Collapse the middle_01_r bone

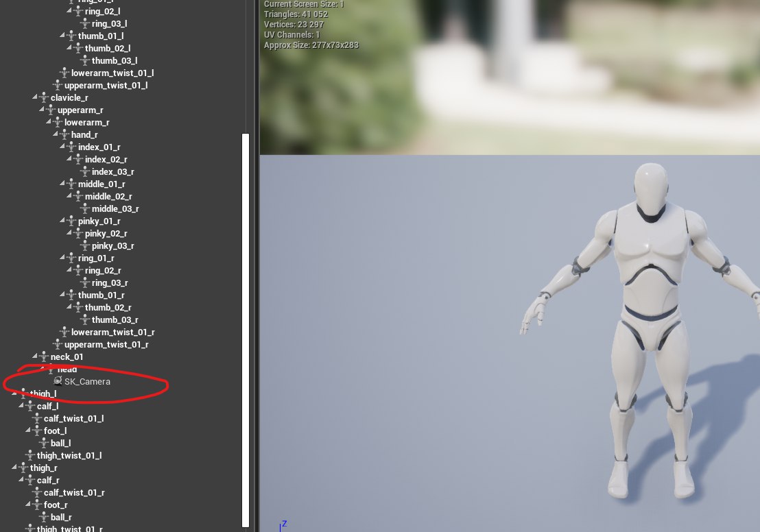pos(62,184)
